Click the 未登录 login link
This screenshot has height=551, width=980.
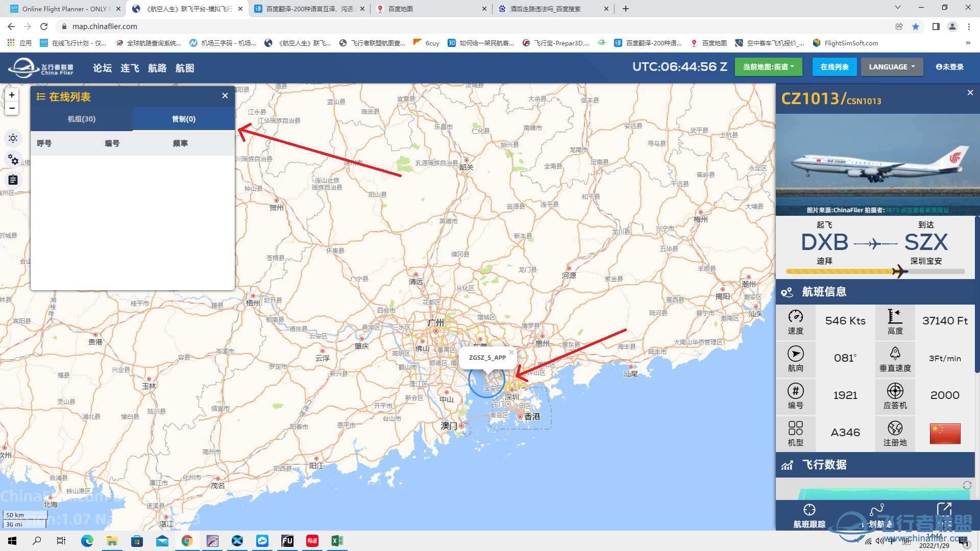point(949,67)
